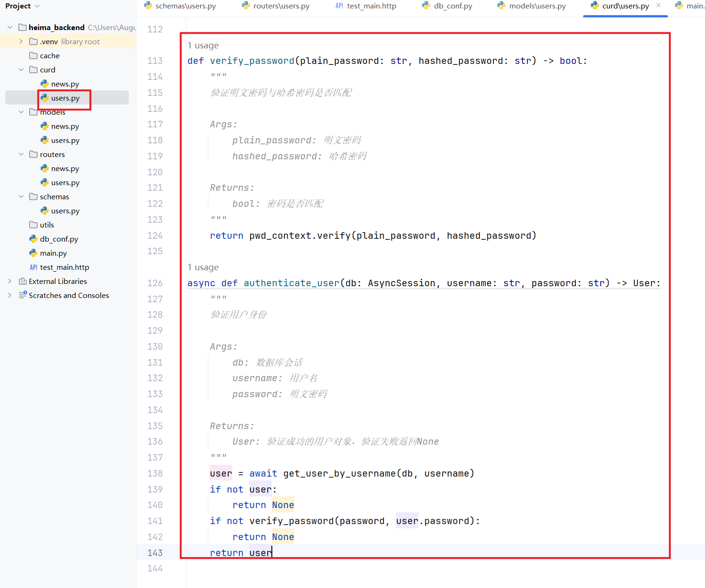
Task: Click the utils folder icon
Action: click(33, 225)
